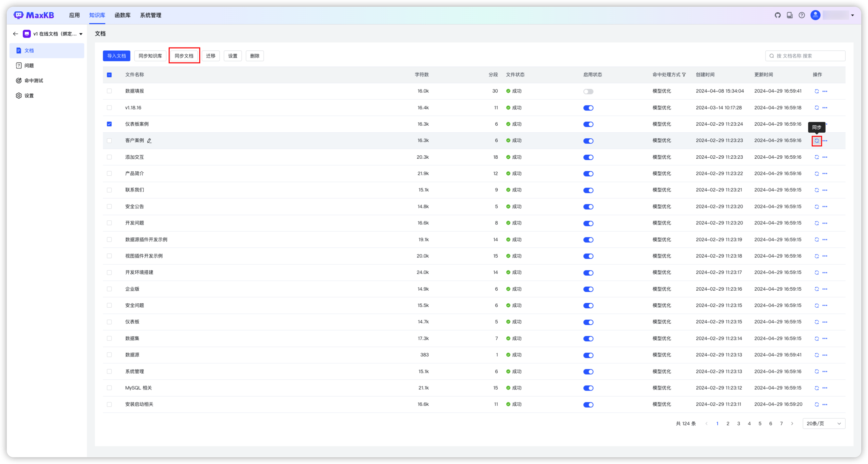The width and height of the screenshot is (868, 464).
Task: Open more options for 数据填报 row
Action: pos(825,91)
